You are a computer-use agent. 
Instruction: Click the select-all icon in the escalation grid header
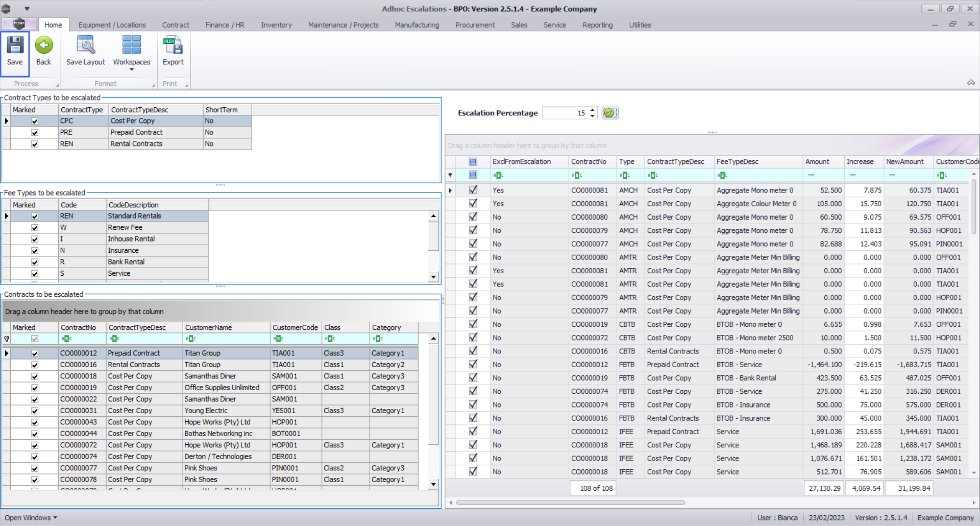coord(473,162)
